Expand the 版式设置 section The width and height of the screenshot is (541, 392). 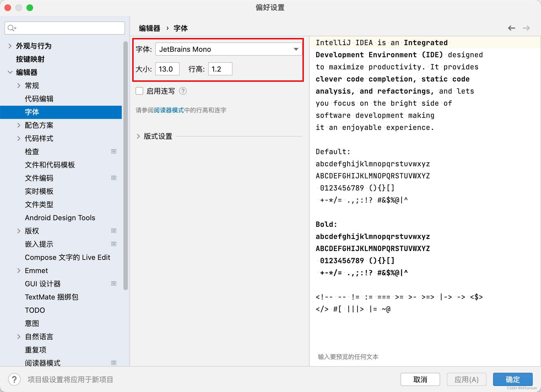[x=138, y=136]
